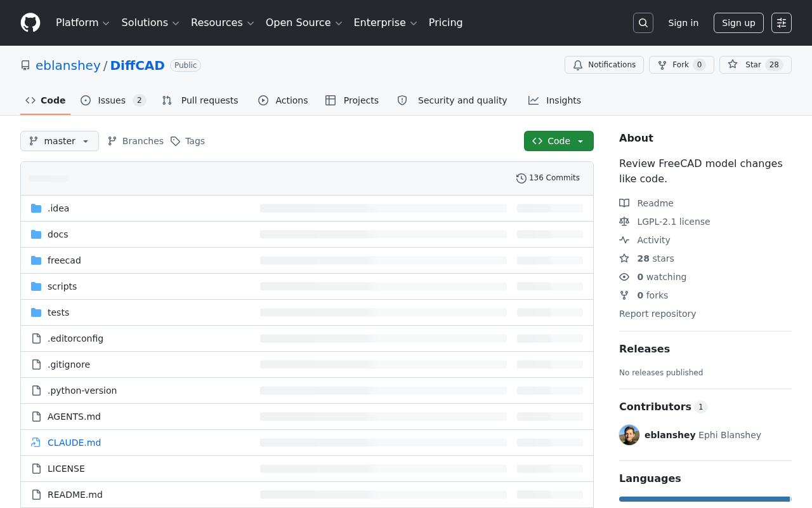This screenshot has width=812, height=508.
Task: Open the Actions tab
Action: [x=283, y=100]
